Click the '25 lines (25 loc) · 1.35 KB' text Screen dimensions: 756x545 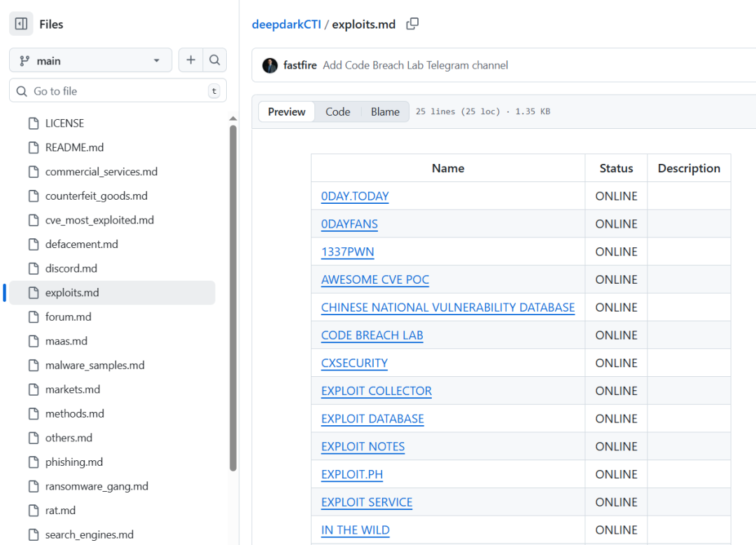click(482, 111)
